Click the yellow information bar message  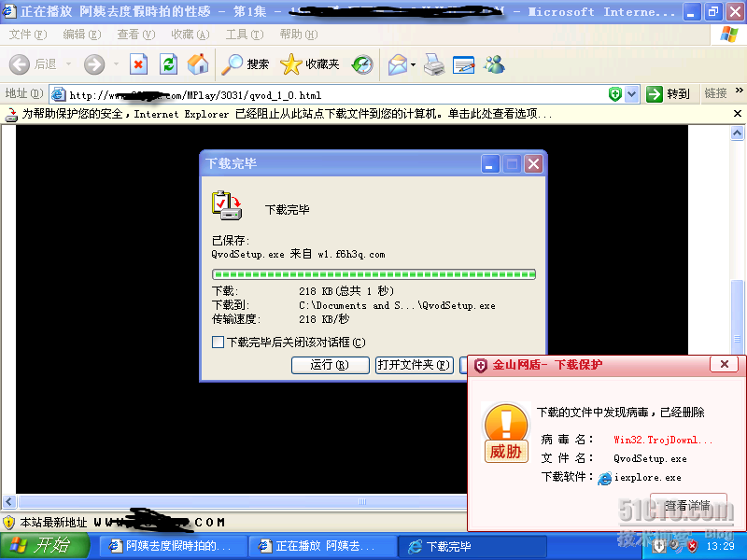(288, 114)
